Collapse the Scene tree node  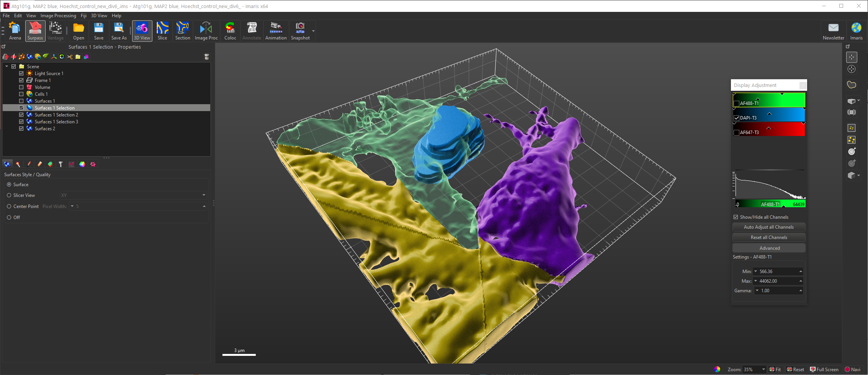click(7, 67)
